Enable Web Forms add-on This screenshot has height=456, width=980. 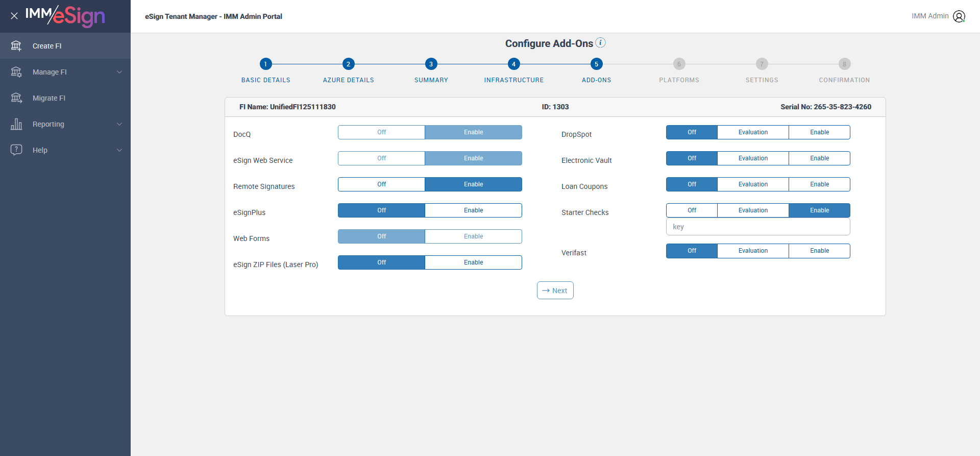pyautogui.click(x=473, y=236)
